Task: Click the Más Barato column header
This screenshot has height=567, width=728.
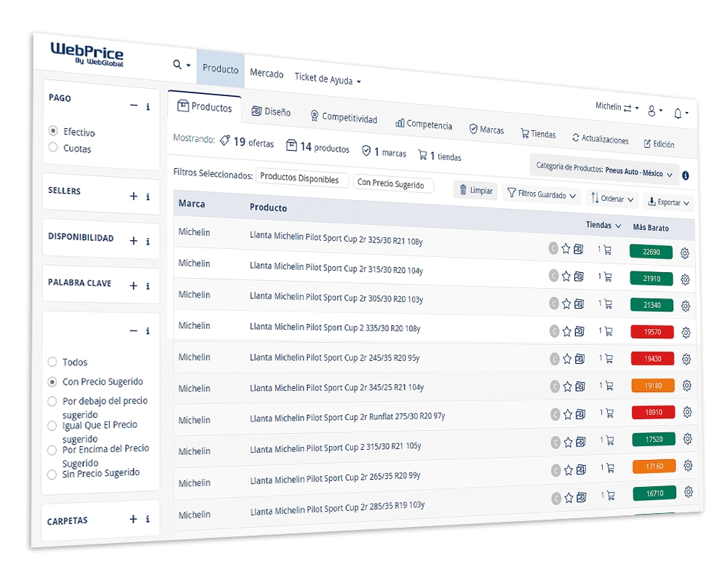Action: click(651, 228)
